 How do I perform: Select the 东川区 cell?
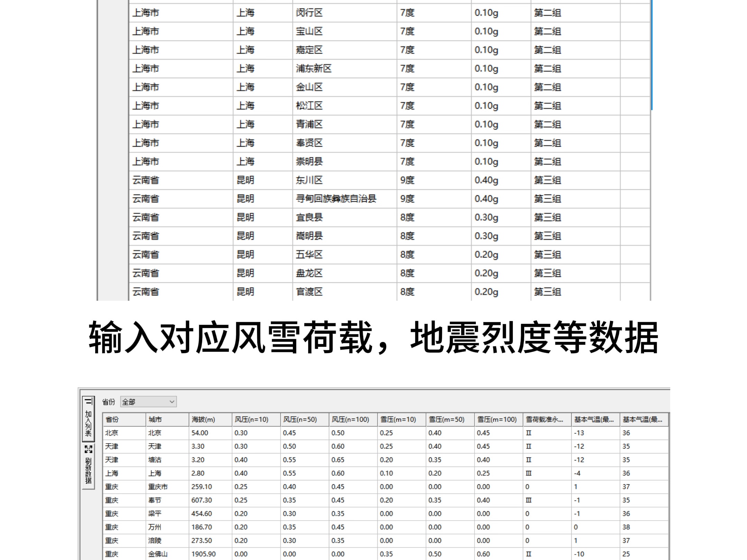click(344, 180)
